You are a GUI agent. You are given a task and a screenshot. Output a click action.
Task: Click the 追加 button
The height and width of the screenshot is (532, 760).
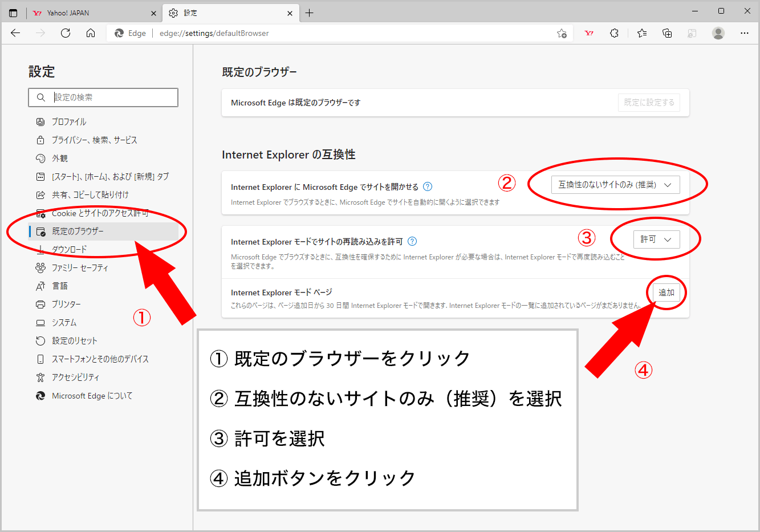(666, 293)
